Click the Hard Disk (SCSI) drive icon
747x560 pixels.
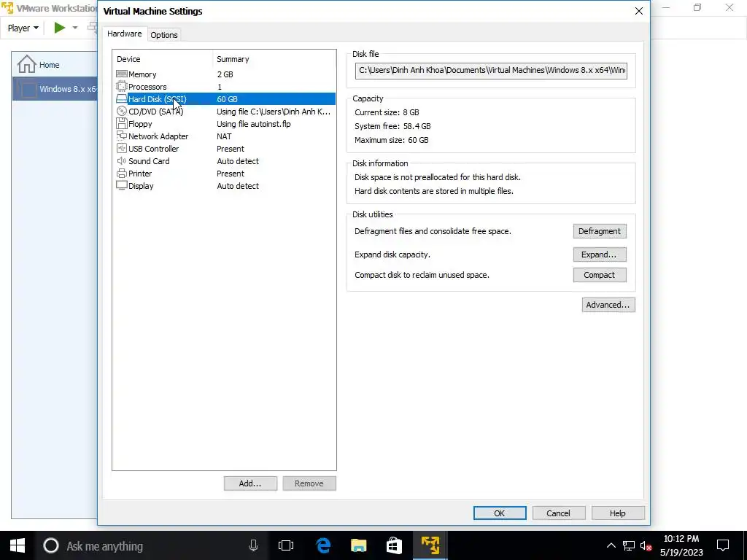click(x=122, y=99)
